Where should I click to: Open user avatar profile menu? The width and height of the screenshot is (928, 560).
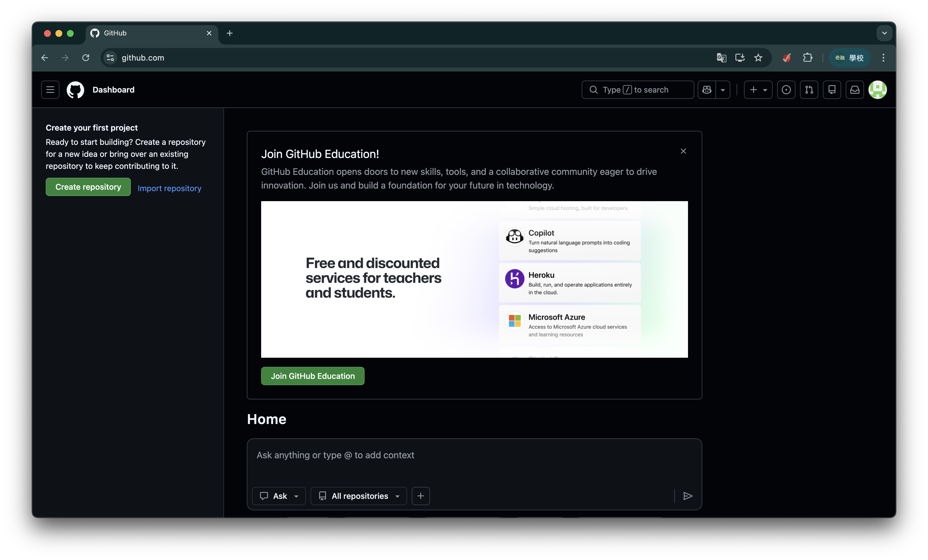877,90
